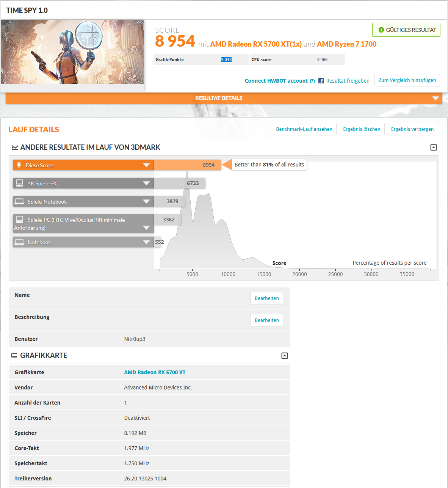The image size is (448, 488).
Task: Collapse the Grafikkarte section
Action: point(285,356)
